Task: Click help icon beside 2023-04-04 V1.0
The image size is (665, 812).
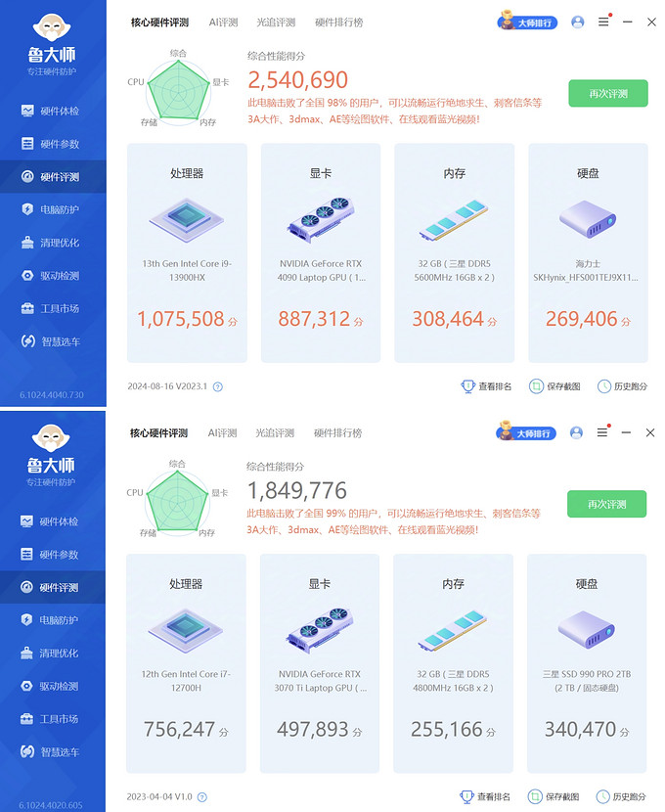Action: tap(203, 797)
